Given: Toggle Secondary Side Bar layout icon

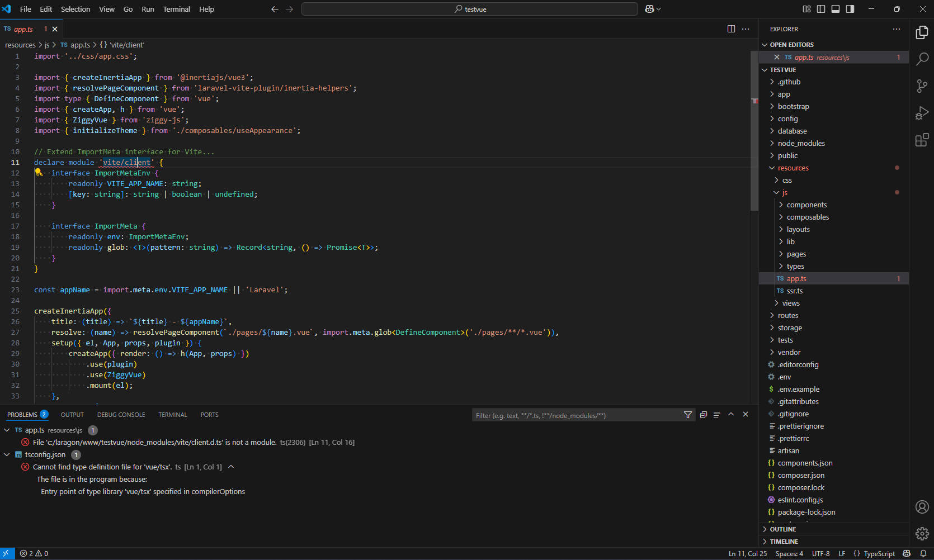Looking at the screenshot, I should 850,9.
